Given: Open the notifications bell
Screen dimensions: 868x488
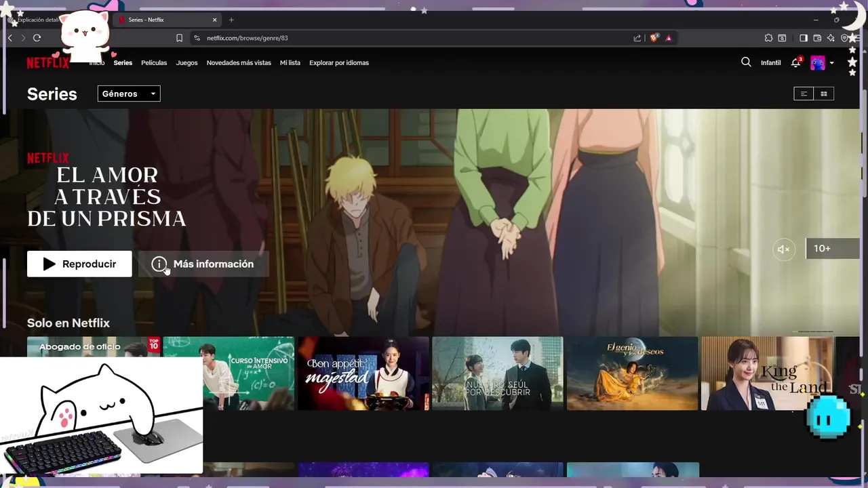Looking at the screenshot, I should (x=796, y=62).
